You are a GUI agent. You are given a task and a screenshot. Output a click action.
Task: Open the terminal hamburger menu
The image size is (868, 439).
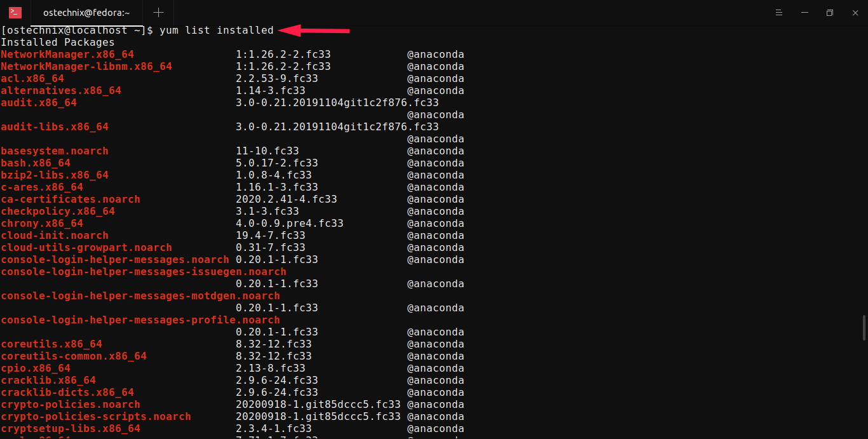[779, 12]
